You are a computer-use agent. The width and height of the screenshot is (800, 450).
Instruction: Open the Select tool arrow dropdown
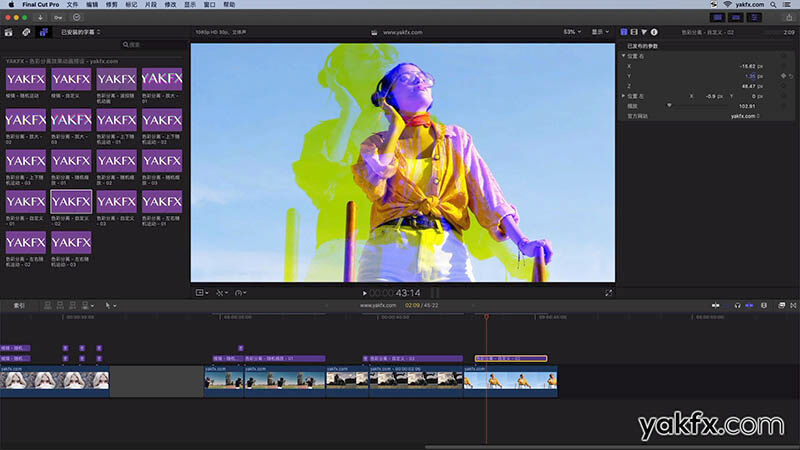click(110, 306)
